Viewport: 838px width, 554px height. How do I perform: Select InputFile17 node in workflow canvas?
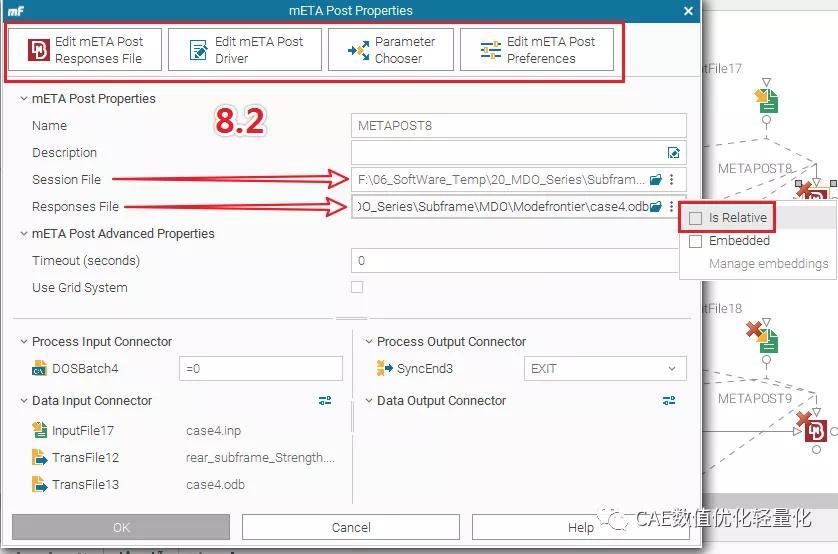(x=767, y=100)
